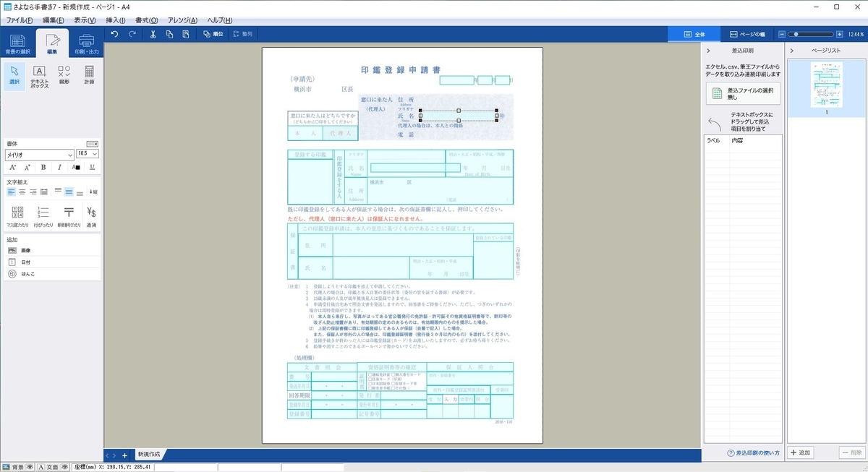The image size is (868, 472).
Task: Select the 新規作成 sheet tab
Action: [x=150, y=455]
